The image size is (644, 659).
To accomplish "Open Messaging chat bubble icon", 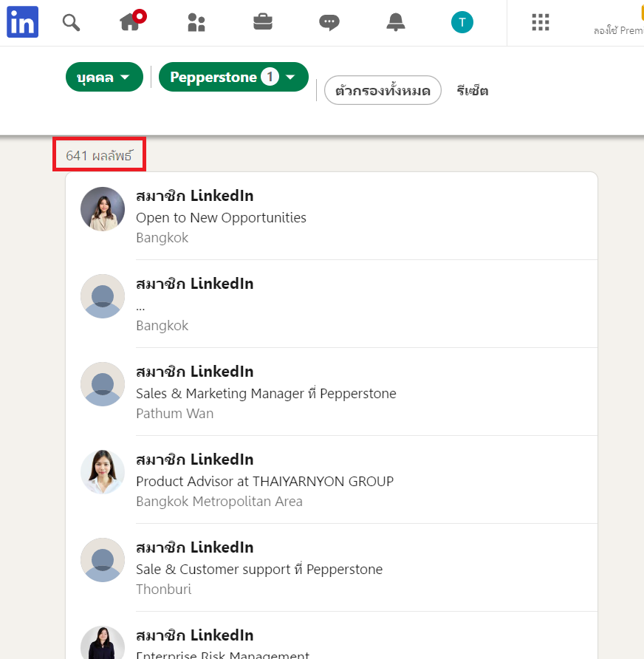I will tap(329, 23).
